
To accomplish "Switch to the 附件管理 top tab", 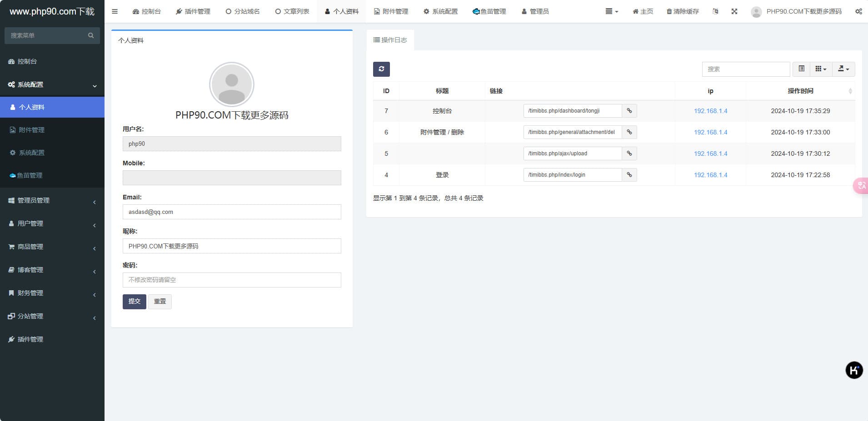I will pyautogui.click(x=391, y=11).
